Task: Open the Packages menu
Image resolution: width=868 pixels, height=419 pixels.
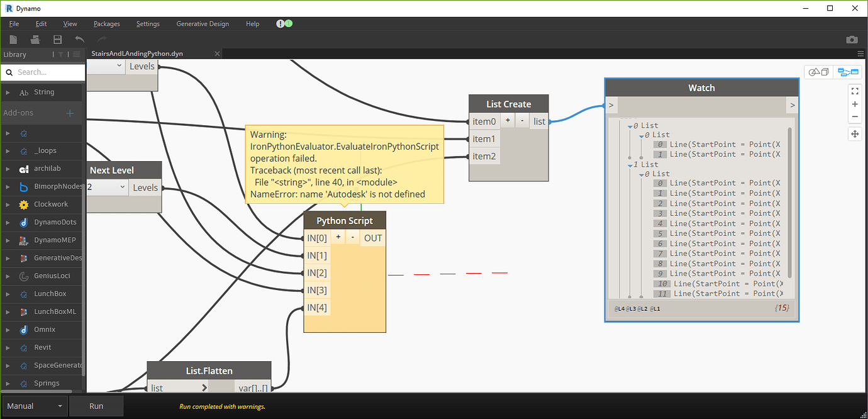Action: coord(106,23)
